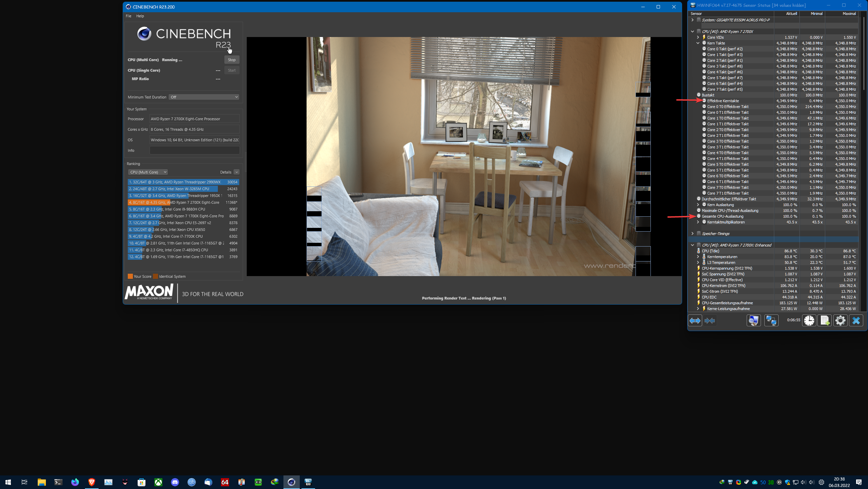Image resolution: width=868 pixels, height=489 pixels.
Task: Open the File menu in Cinebench
Action: [128, 16]
